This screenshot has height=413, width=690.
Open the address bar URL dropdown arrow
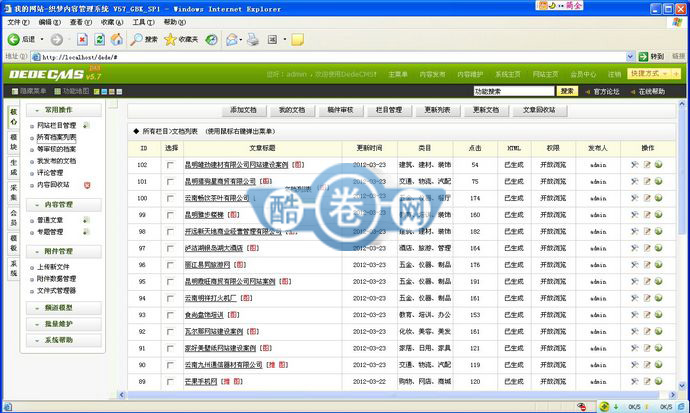(x=630, y=57)
